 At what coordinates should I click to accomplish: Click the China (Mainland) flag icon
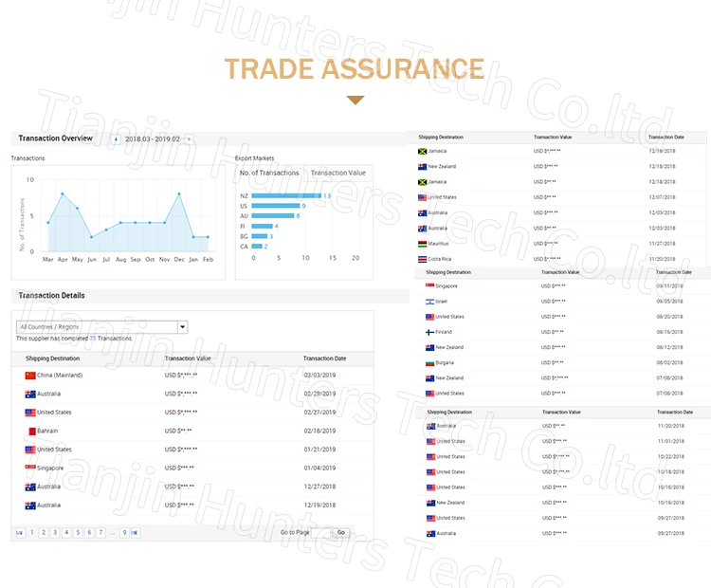pyautogui.click(x=30, y=376)
